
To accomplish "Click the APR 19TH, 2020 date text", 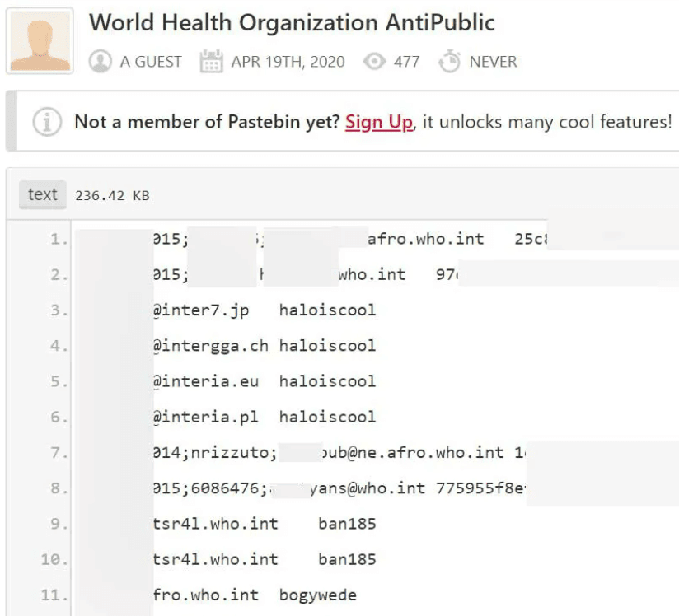I will tap(288, 62).
